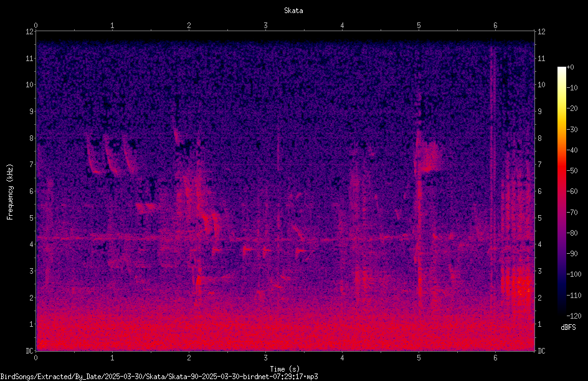Click the '3' tick label on top time axis

(265, 26)
